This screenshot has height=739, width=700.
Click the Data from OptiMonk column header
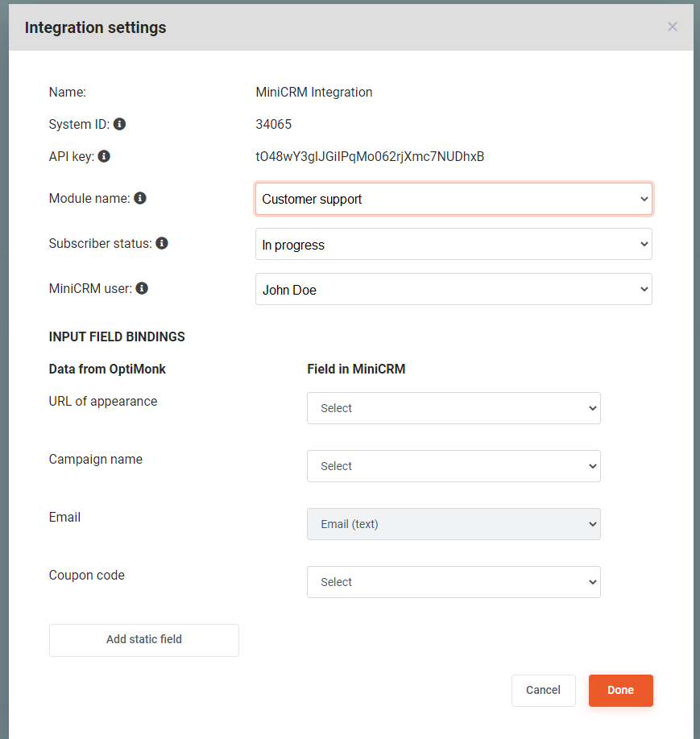[107, 369]
